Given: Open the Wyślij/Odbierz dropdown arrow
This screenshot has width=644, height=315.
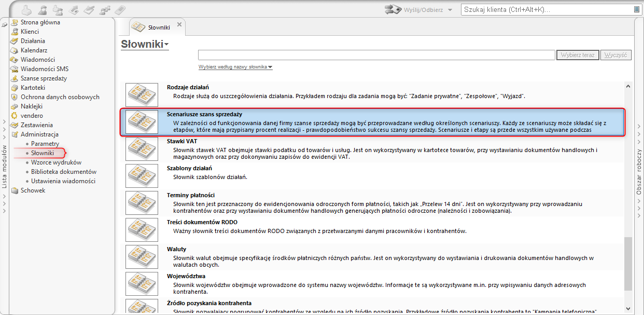Looking at the screenshot, I should [450, 10].
